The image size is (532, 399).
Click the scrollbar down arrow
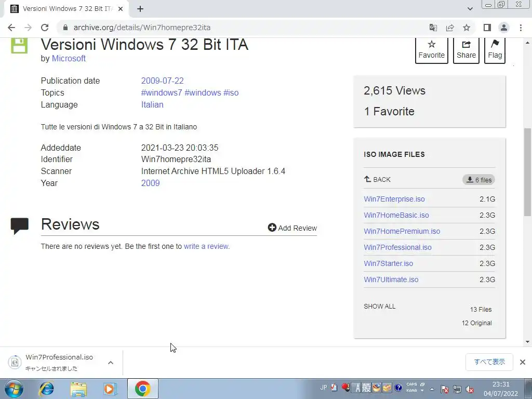(x=527, y=342)
